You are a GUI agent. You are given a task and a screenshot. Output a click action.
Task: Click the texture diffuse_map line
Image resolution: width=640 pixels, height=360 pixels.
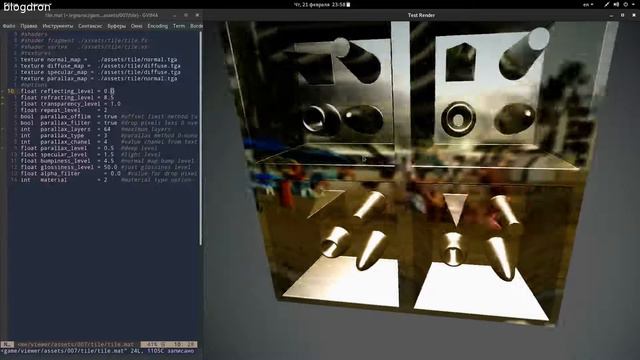[x=100, y=66]
